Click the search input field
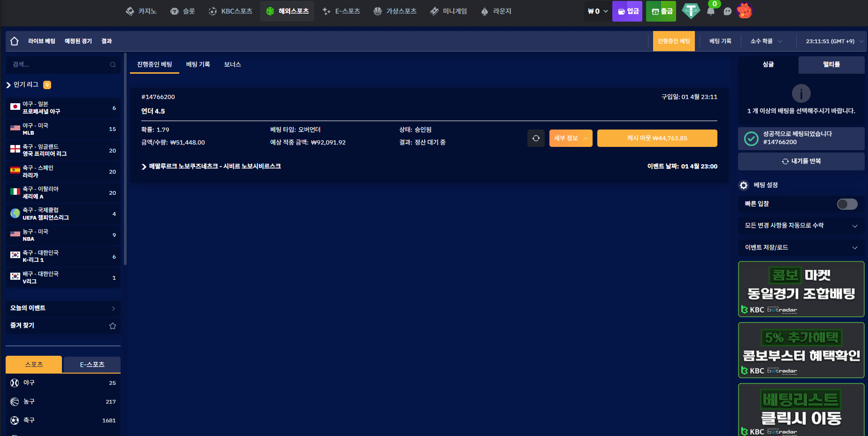 coord(59,65)
